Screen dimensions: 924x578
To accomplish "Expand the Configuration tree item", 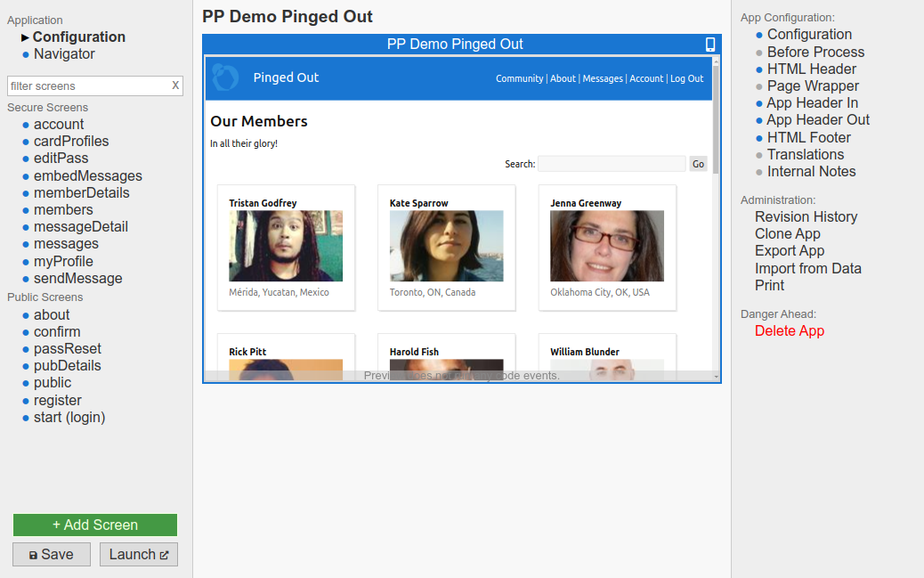I will (26, 37).
